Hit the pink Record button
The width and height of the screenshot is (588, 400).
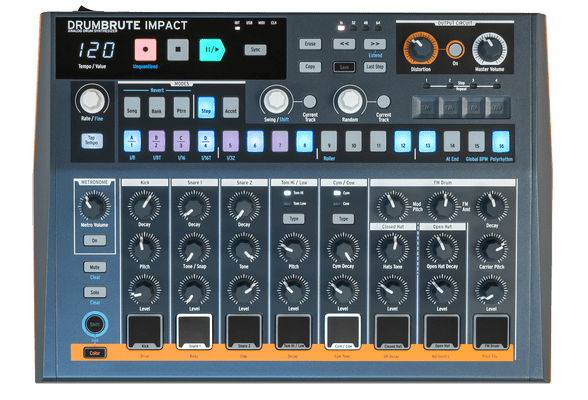coord(146,49)
